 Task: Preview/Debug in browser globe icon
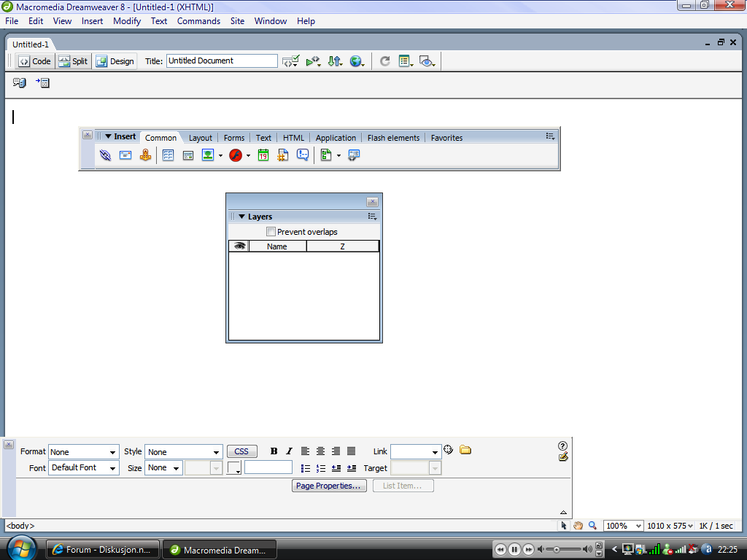tap(357, 61)
